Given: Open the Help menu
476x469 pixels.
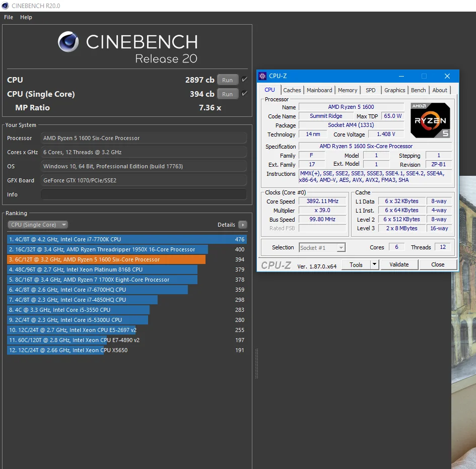Looking at the screenshot, I should tap(26, 17).
